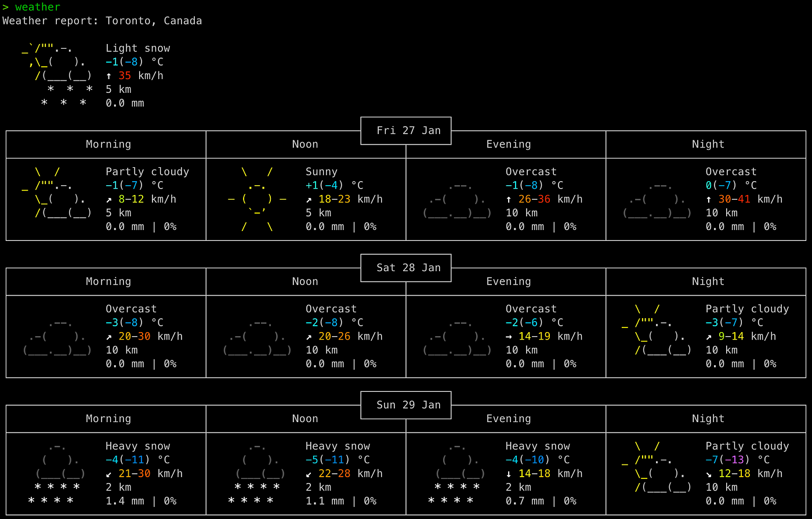
Task: Click "Overcast" in Friday's Evening cell
Action: (531, 172)
